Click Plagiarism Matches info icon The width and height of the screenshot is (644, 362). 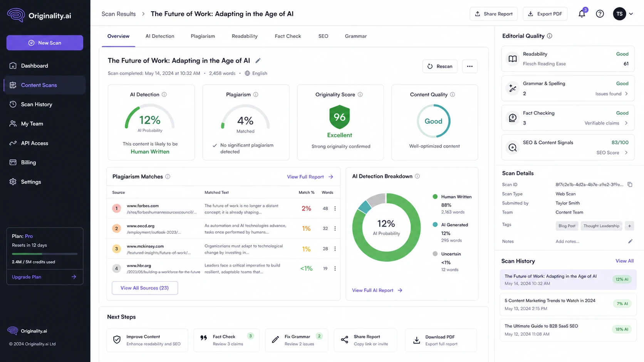click(x=168, y=177)
